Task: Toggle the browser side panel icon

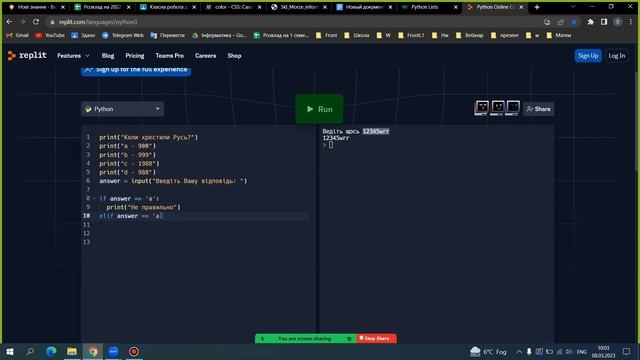Action: (x=604, y=22)
